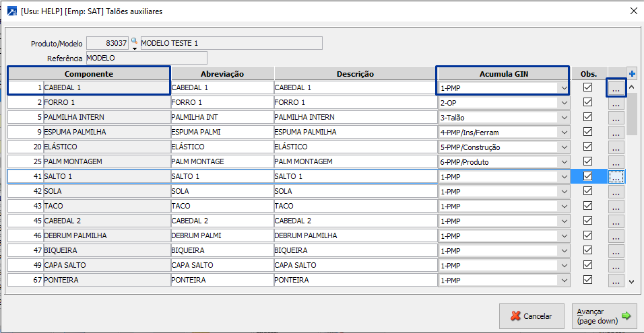Click ellipsis button in ELÁSTICO row

click(x=616, y=147)
